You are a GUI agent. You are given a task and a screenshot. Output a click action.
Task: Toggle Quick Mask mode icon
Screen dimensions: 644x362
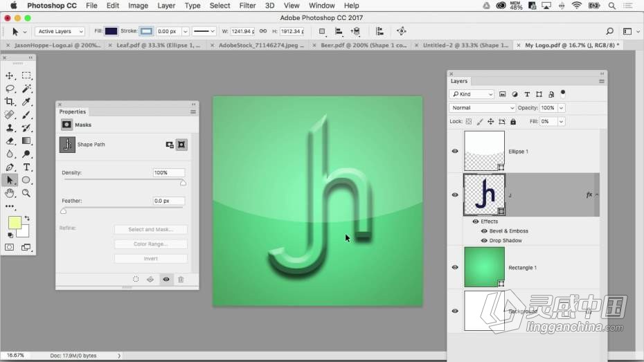pyautogui.click(x=10, y=247)
